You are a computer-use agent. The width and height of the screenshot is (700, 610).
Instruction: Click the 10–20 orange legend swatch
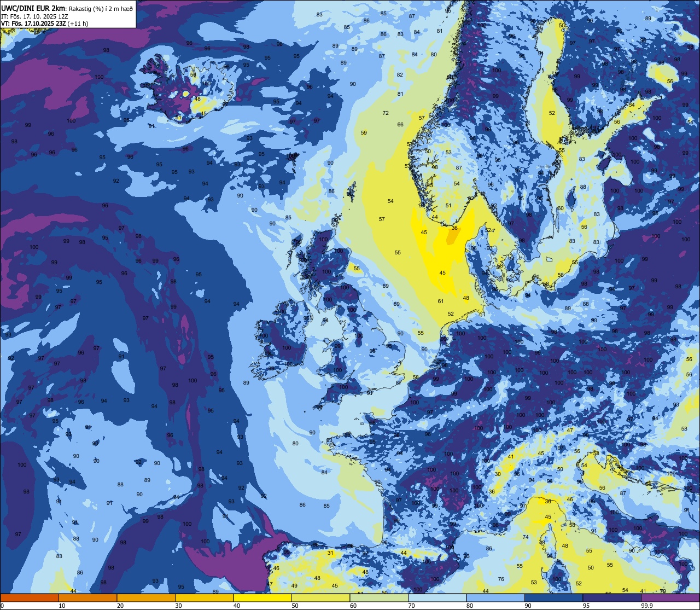coord(87,597)
